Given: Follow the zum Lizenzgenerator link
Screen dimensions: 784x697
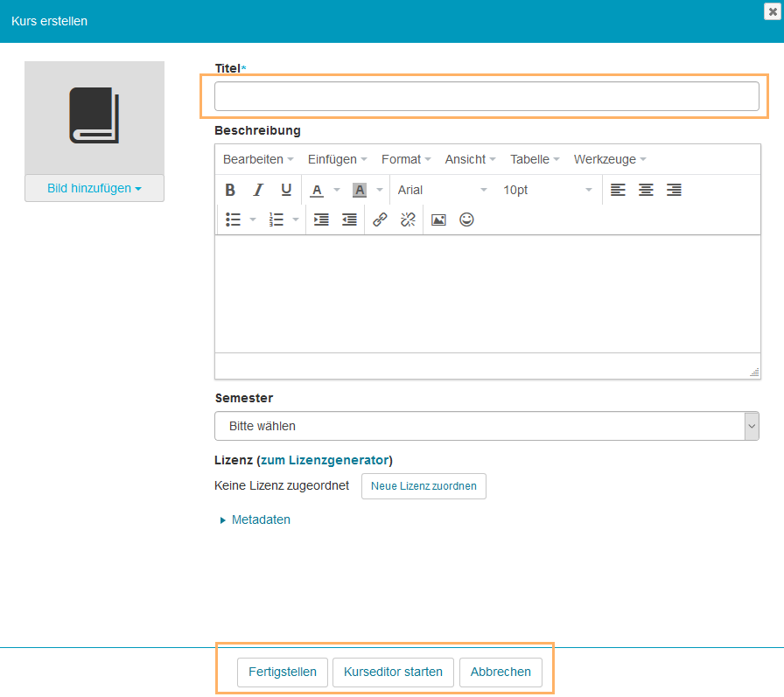Looking at the screenshot, I should click(x=325, y=460).
